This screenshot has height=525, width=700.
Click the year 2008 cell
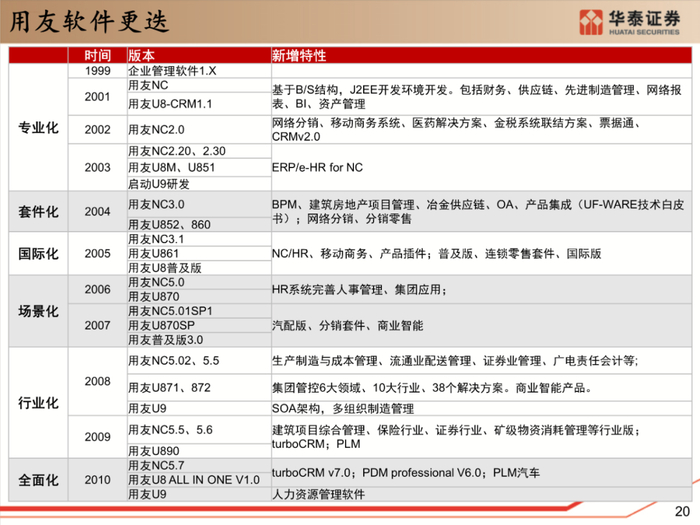click(x=97, y=381)
